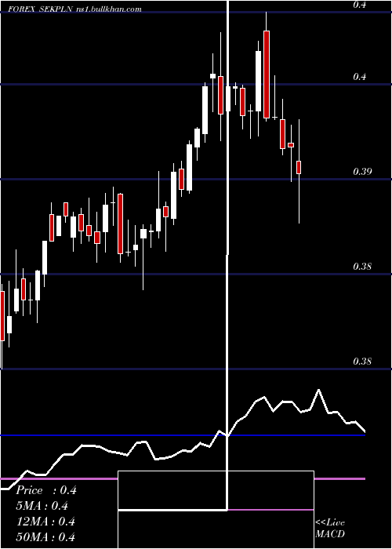Click the highest spike of the MACD line
Image resolution: width=392 pixels, height=549 pixels.
(x=318, y=390)
